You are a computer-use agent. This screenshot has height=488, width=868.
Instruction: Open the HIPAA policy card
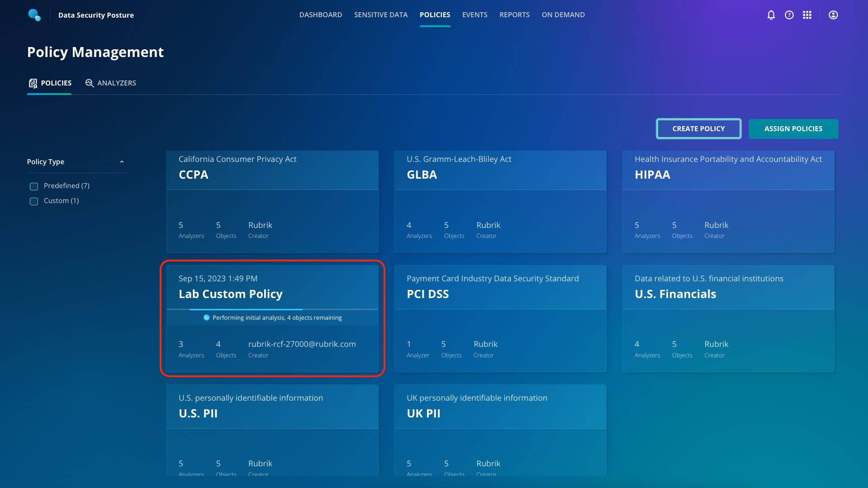coord(728,201)
